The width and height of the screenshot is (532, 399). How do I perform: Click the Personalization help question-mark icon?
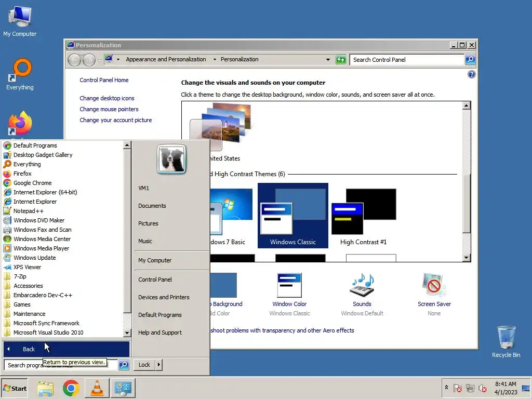click(x=471, y=75)
